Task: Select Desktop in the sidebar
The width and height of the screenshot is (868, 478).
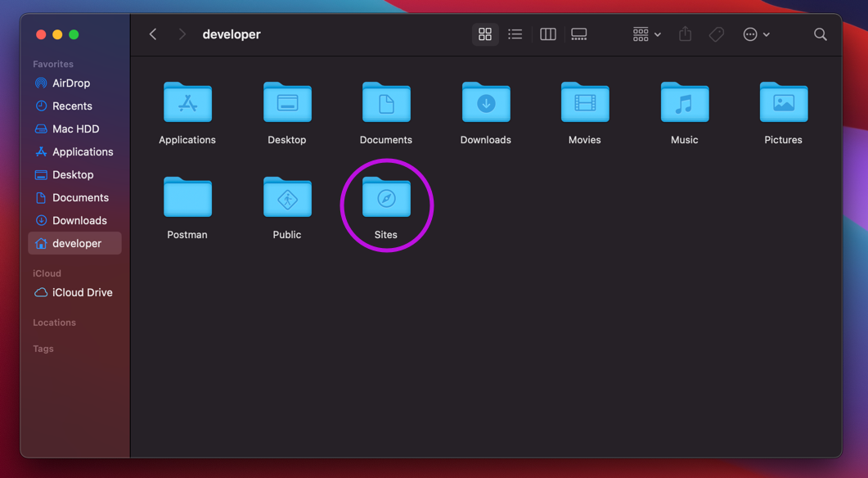Action: pos(74,175)
